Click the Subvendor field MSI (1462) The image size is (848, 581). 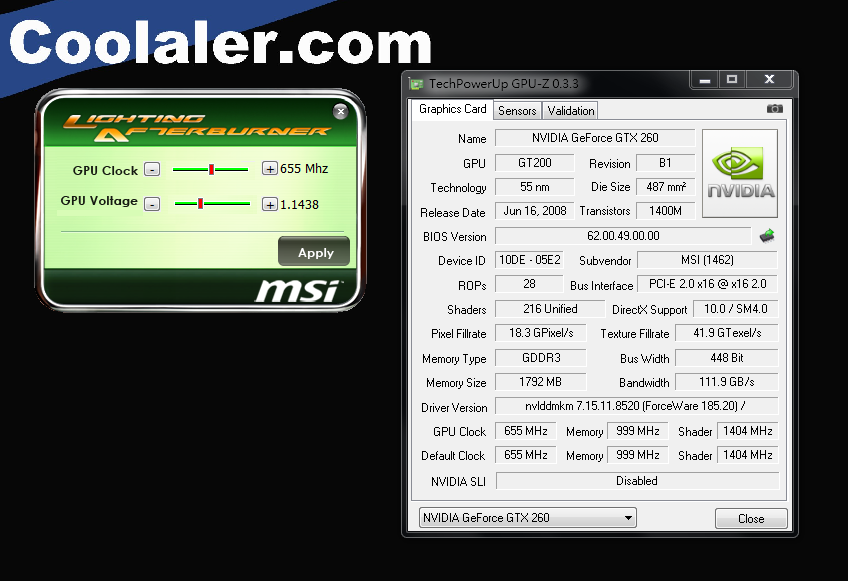click(x=707, y=260)
